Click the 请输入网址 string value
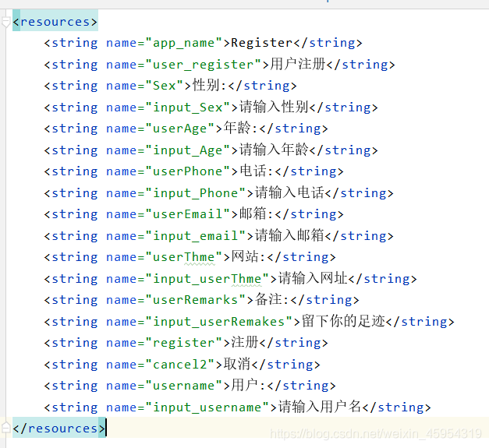 click(x=313, y=278)
